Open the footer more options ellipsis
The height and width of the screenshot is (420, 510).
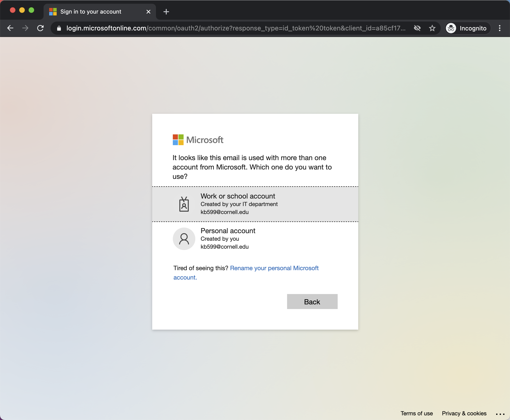pyautogui.click(x=500, y=414)
